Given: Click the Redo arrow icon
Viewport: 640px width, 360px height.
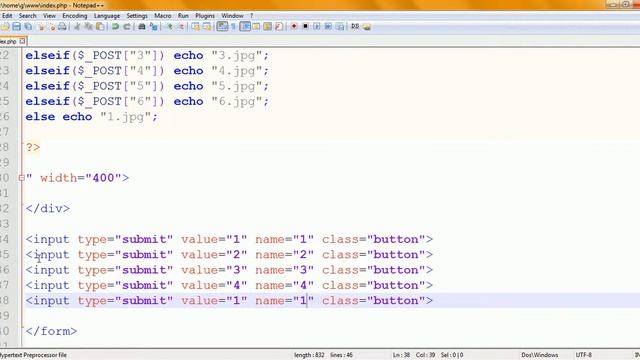Looking at the screenshot, I should [127, 27].
